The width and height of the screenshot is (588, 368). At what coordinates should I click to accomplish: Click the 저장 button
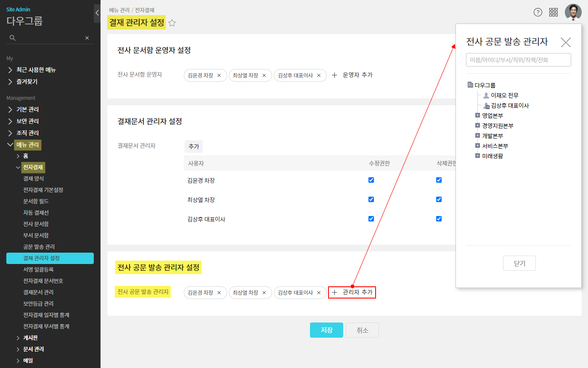[x=326, y=330]
